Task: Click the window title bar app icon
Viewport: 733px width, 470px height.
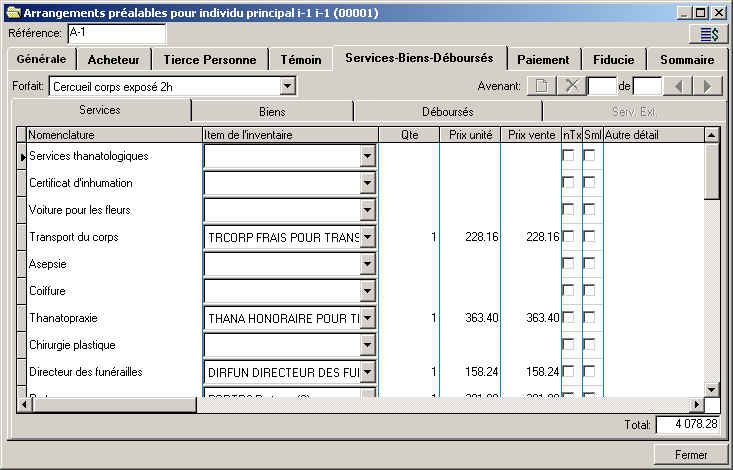Action: pyautogui.click(x=12, y=12)
